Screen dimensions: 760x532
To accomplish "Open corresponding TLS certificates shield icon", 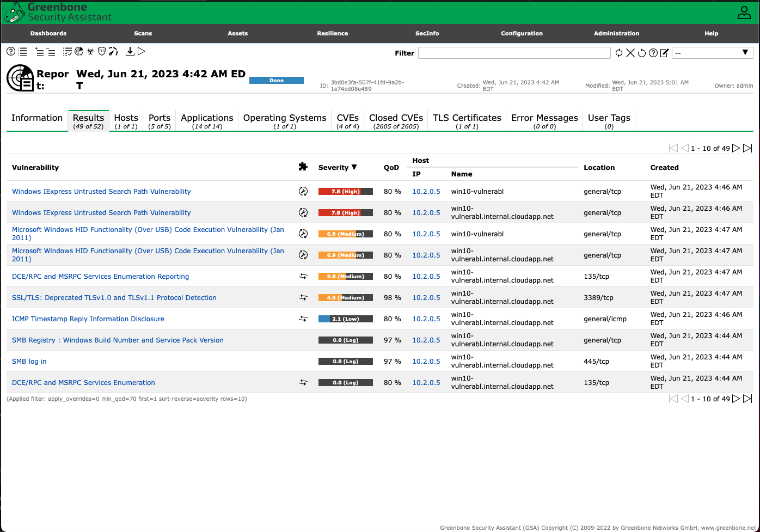I will tap(102, 52).
